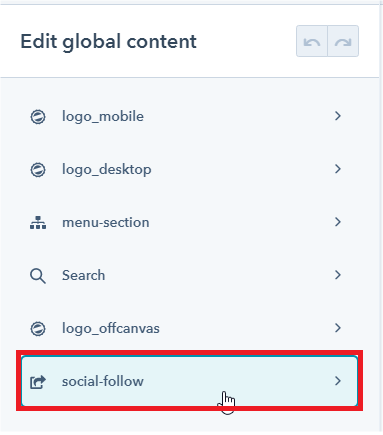Select the logo_mobile module icon

(38, 117)
